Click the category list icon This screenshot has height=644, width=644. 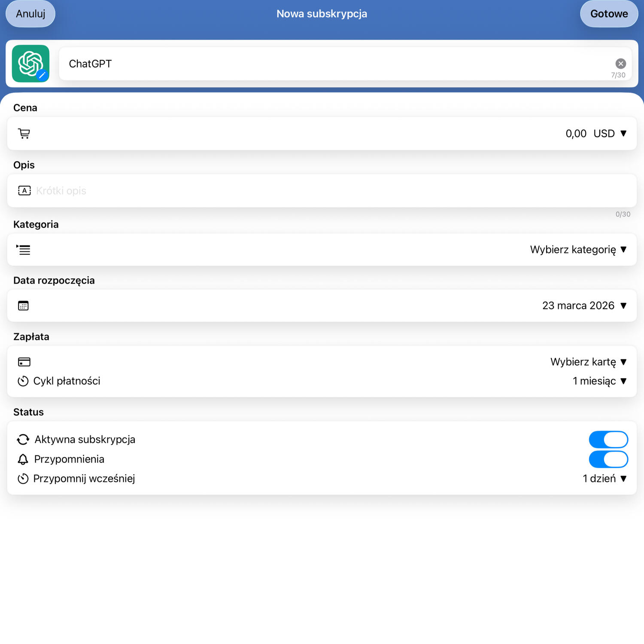click(x=24, y=250)
